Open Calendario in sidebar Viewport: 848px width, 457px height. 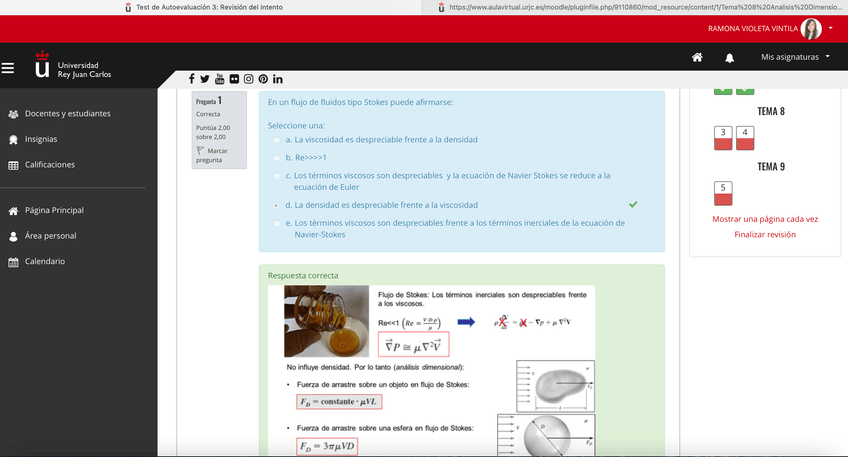click(45, 261)
